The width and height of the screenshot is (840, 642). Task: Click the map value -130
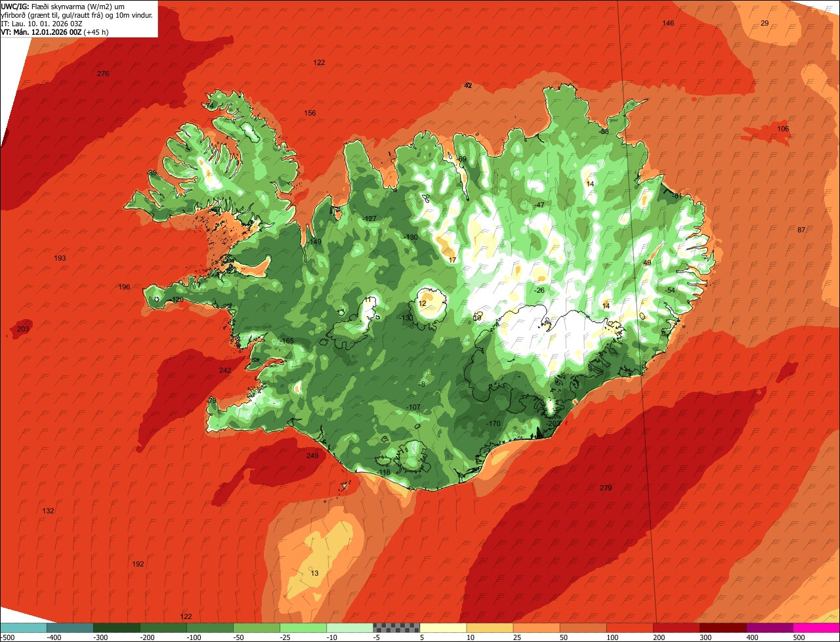[410, 237]
